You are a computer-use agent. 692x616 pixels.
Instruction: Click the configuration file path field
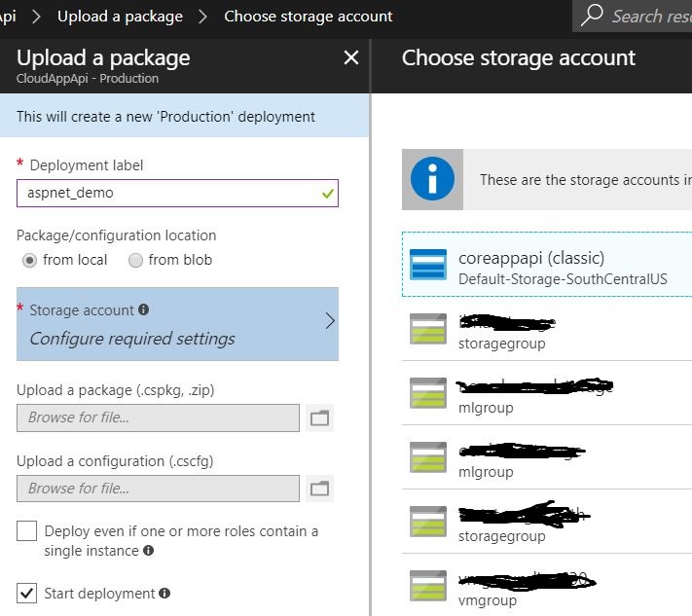158,489
